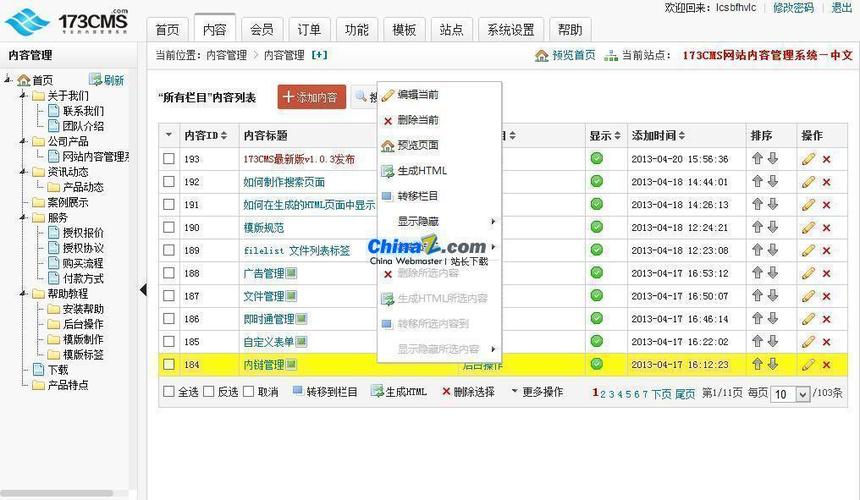Delete content 192 using its red X icon
Screen dimensions: 860x500
[826, 182]
